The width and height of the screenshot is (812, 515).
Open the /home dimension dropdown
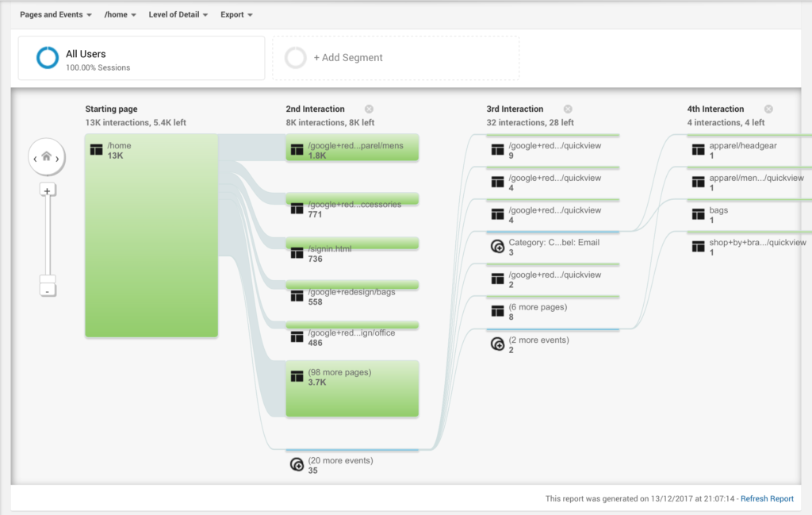pos(121,14)
